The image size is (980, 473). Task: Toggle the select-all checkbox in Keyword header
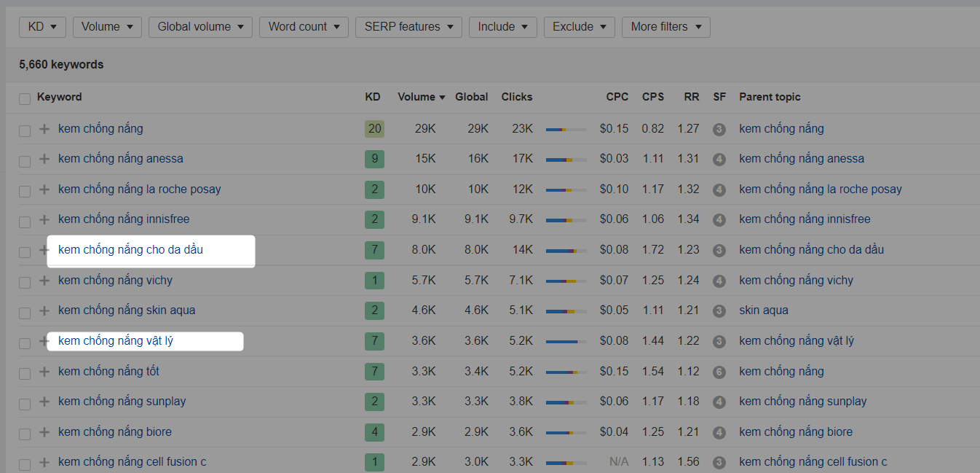25,98
